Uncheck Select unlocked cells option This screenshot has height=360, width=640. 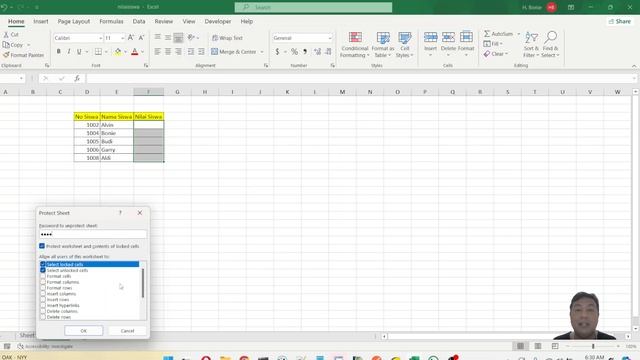click(43, 270)
